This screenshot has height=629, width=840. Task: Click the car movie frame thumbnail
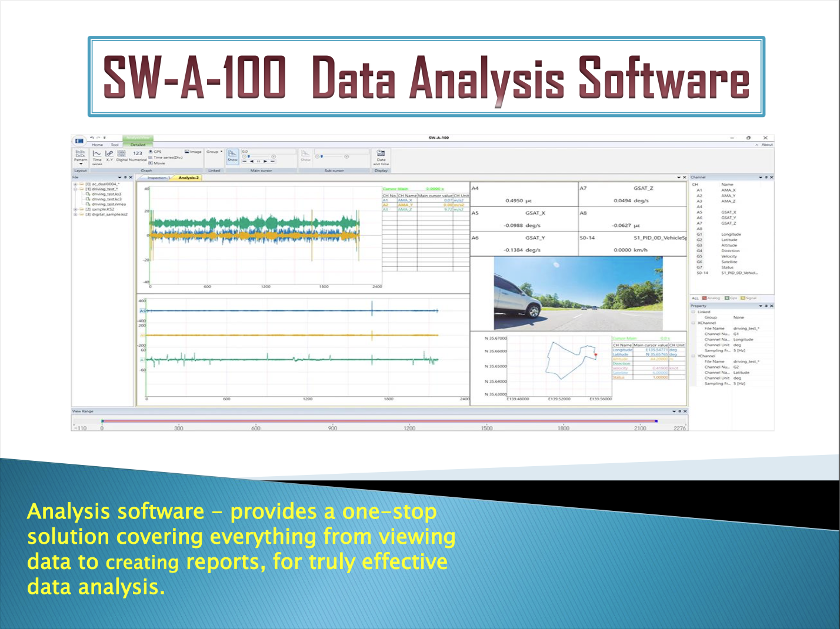[x=578, y=293]
